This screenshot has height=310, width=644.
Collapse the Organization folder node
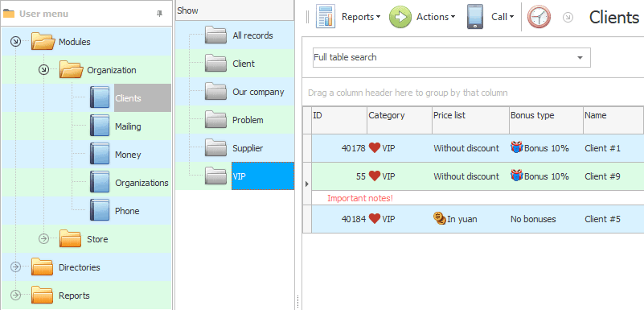(43, 70)
